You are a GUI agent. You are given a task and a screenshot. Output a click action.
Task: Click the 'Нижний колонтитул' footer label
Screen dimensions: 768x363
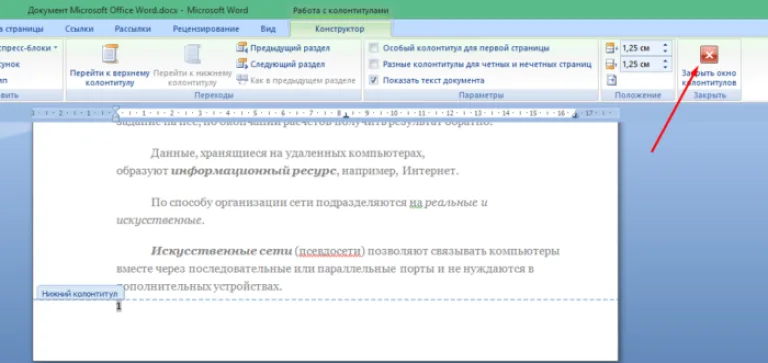pos(80,293)
